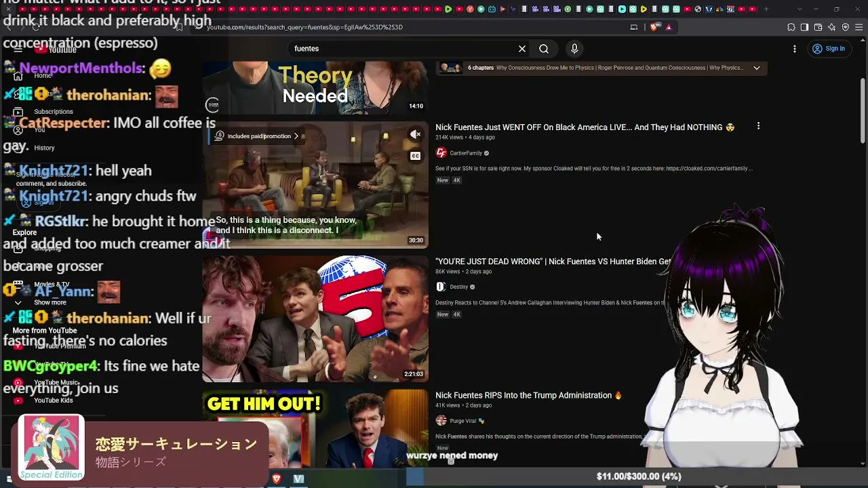Image resolution: width=868 pixels, height=488 pixels.
Task: Click the '214K views' text
Action: pyautogui.click(x=449, y=138)
